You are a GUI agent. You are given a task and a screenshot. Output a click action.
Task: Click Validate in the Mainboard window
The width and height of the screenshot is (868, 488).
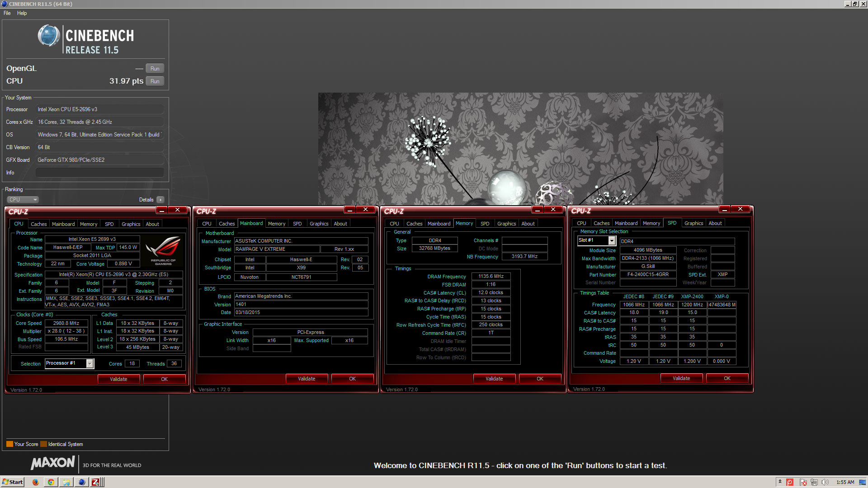[x=307, y=379]
